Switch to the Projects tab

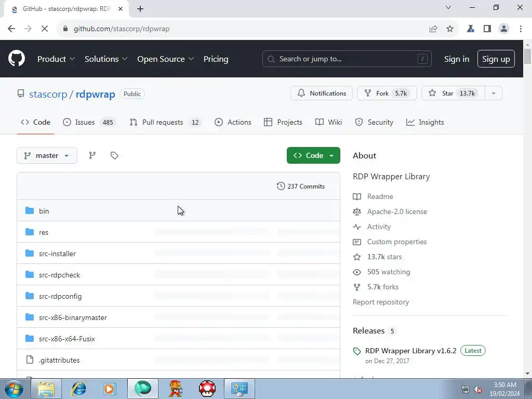[x=283, y=122]
